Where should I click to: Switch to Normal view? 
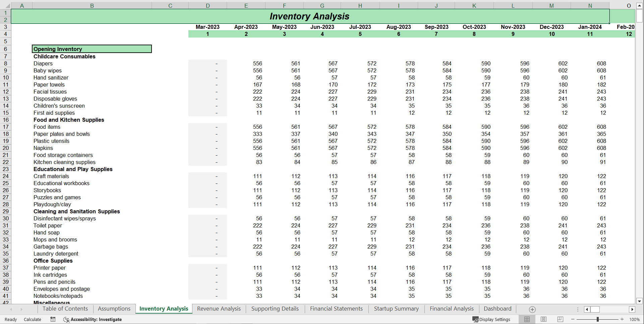[x=527, y=319]
